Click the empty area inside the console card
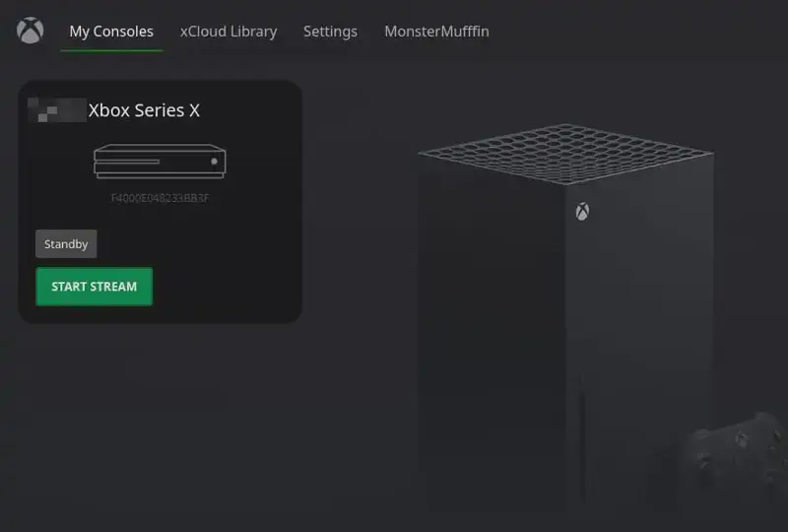The height and width of the screenshot is (532, 788). [227, 261]
